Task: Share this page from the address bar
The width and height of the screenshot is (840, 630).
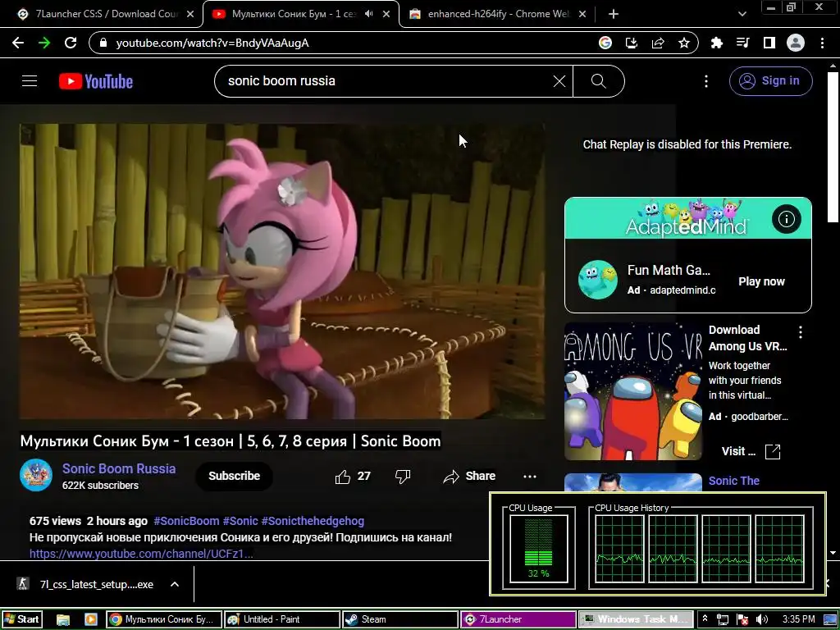Action: (658, 43)
